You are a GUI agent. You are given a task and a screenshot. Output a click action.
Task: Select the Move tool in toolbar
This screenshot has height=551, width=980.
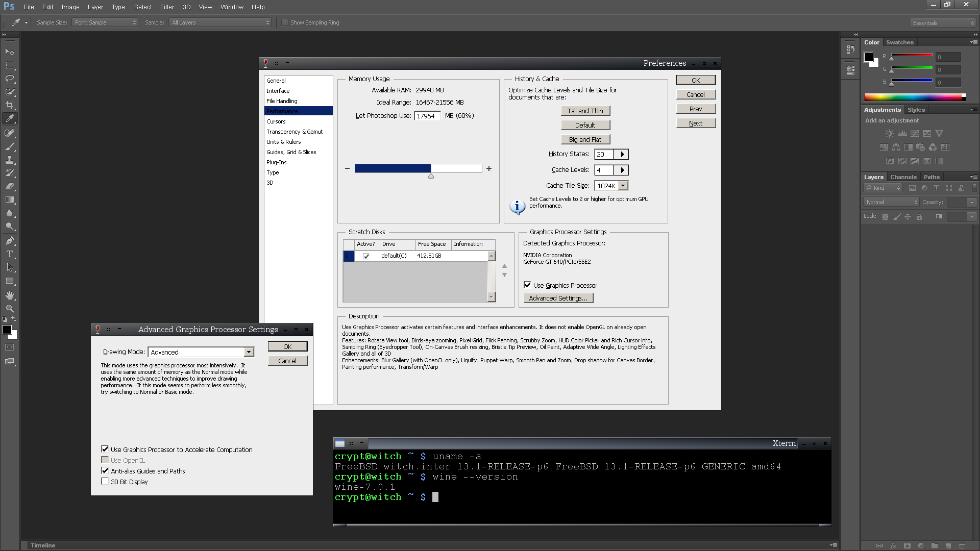coord(9,52)
